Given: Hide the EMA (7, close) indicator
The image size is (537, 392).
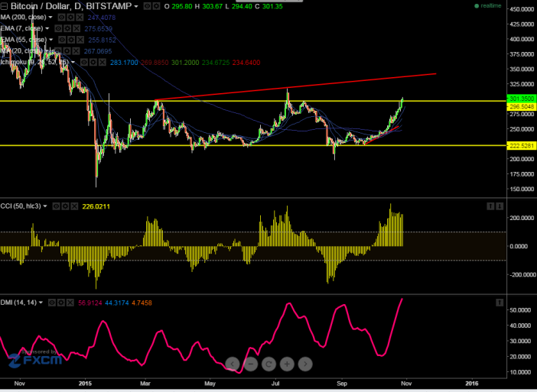Looking at the screenshot, I should point(59,28).
